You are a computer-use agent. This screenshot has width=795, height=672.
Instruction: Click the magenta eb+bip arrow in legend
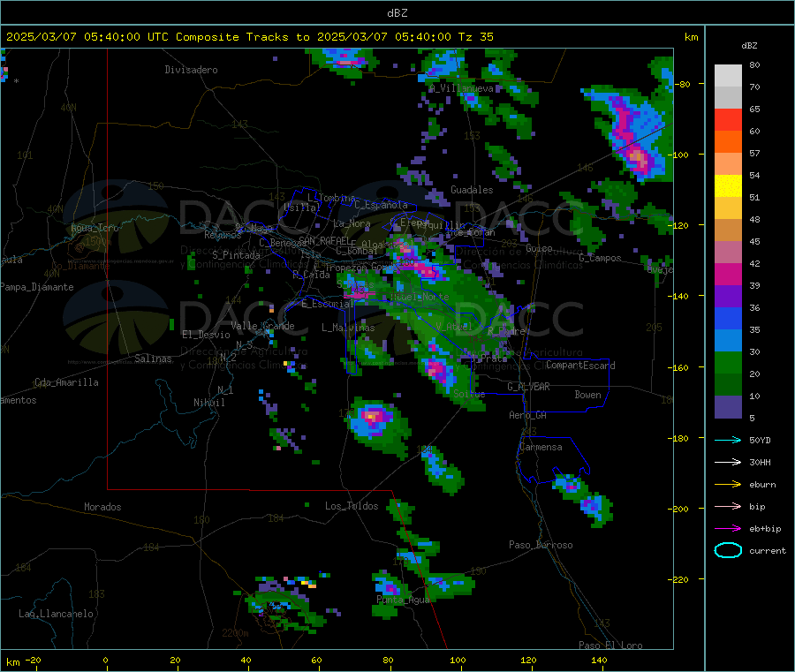[x=728, y=529]
